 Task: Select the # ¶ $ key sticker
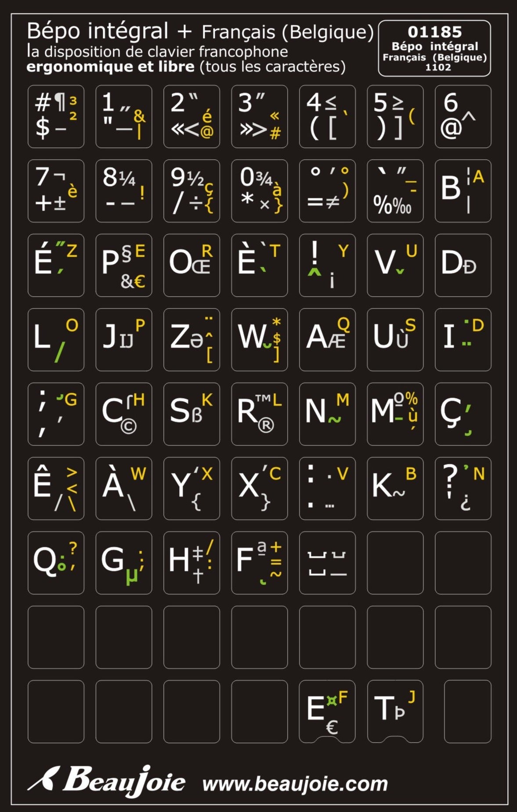point(56,116)
